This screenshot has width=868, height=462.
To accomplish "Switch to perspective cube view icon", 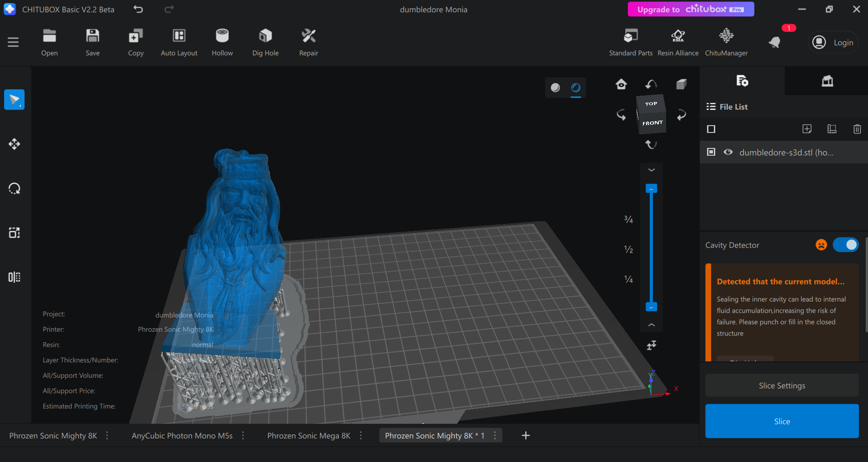I will tap(681, 84).
